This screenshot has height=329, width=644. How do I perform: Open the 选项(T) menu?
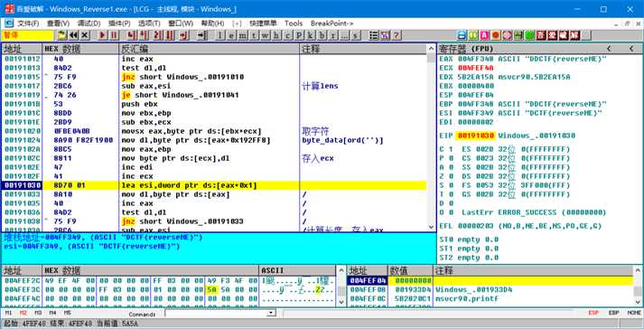(149, 23)
